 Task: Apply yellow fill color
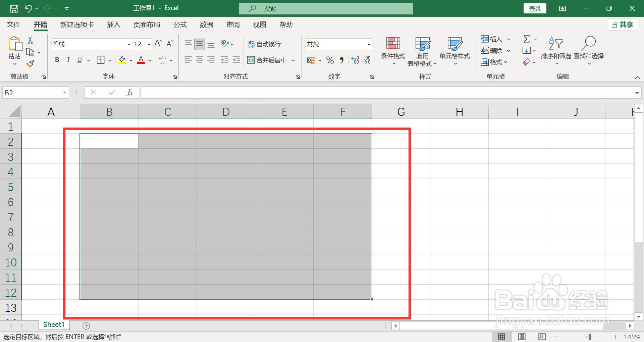point(122,60)
